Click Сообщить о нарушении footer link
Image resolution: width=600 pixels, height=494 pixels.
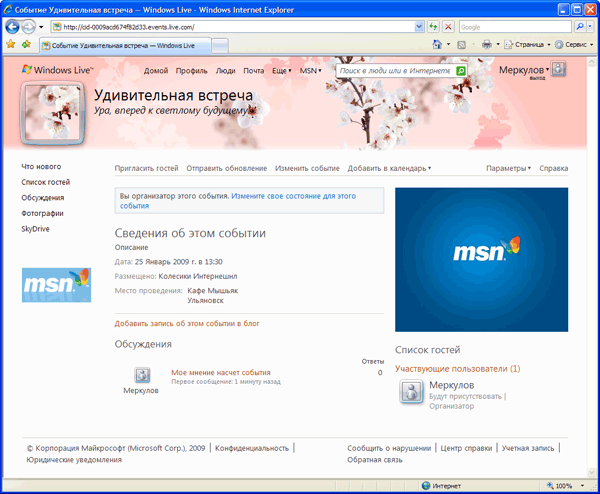pyautogui.click(x=389, y=448)
